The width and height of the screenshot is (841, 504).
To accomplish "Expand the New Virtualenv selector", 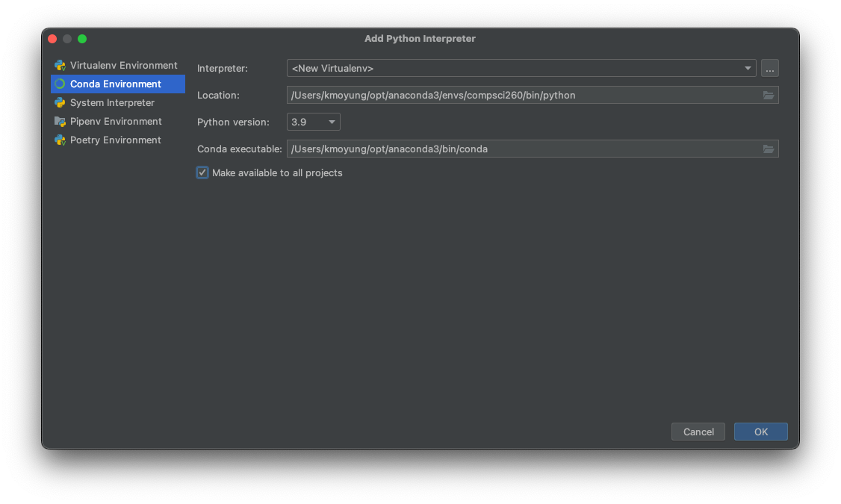I will coord(747,68).
